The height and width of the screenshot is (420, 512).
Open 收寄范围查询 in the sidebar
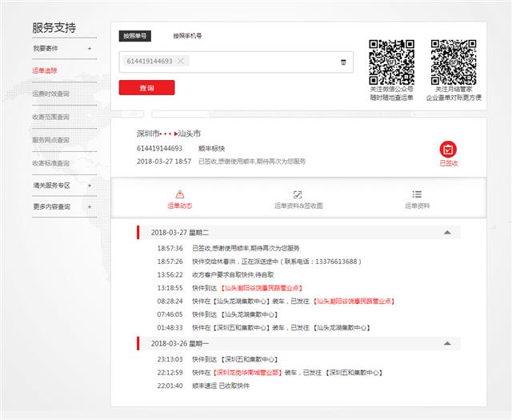coord(51,117)
